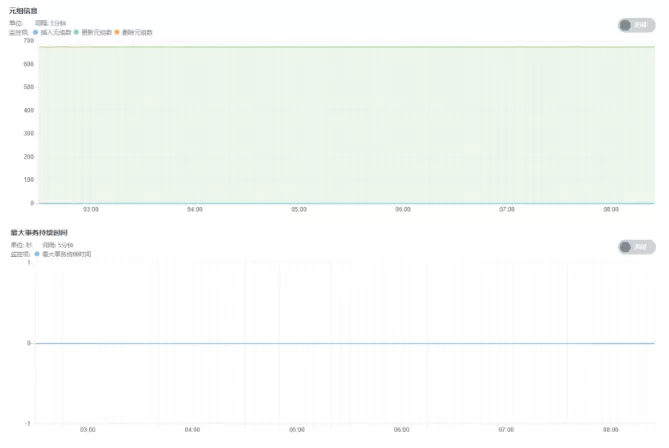This screenshot has height=448, width=669.
Task: Select the 07:00 tick on the 元组信息 chart
Action: point(506,210)
